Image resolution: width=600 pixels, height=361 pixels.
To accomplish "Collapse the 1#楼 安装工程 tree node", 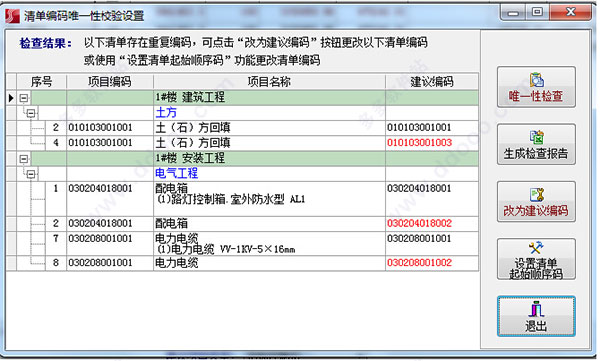I will pos(24,158).
